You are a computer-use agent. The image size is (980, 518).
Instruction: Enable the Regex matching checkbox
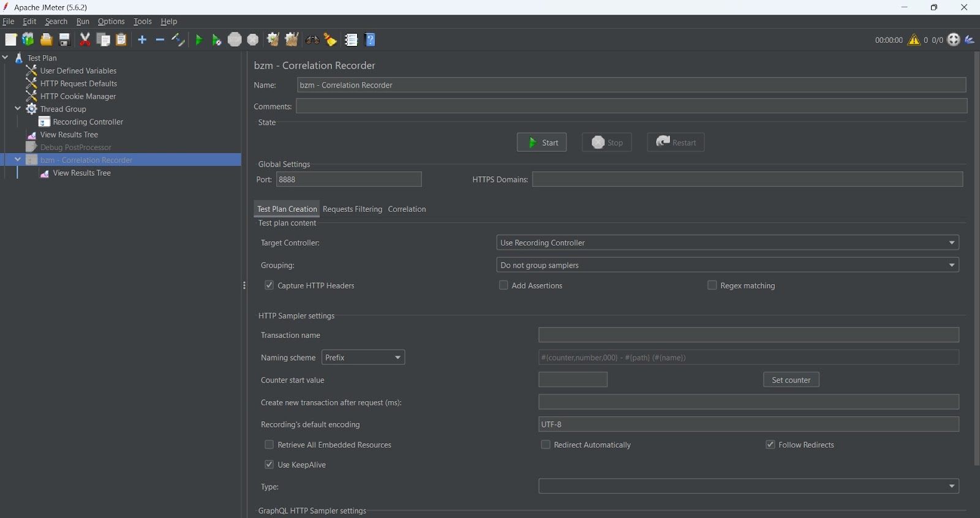click(712, 285)
